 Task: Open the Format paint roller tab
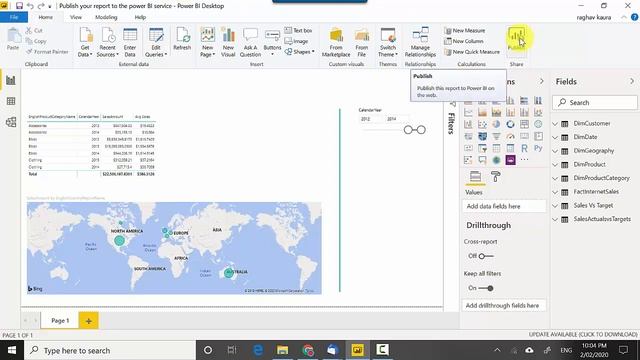coord(496,177)
